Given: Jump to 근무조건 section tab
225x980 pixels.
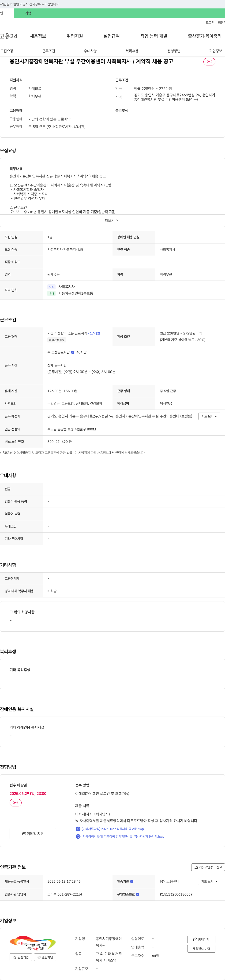Looking at the screenshot, I should [x=49, y=51].
